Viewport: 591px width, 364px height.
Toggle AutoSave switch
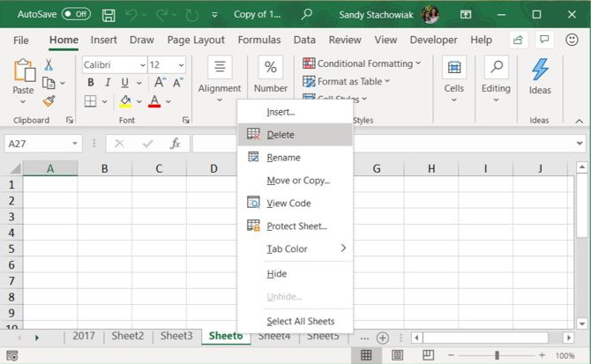point(76,14)
